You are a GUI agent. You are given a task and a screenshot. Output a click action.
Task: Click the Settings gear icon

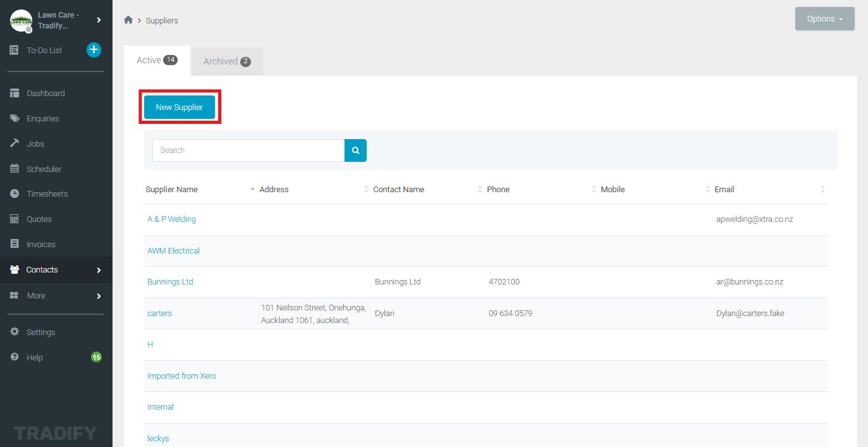[15, 332]
